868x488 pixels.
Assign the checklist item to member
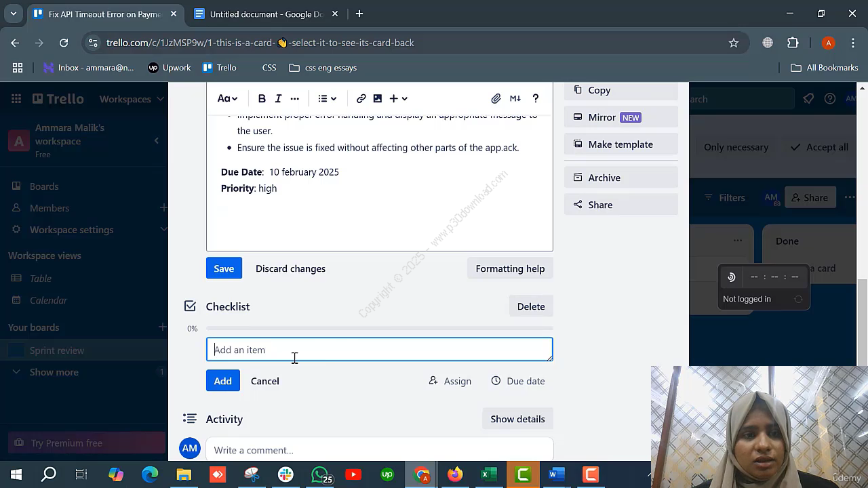tap(450, 381)
